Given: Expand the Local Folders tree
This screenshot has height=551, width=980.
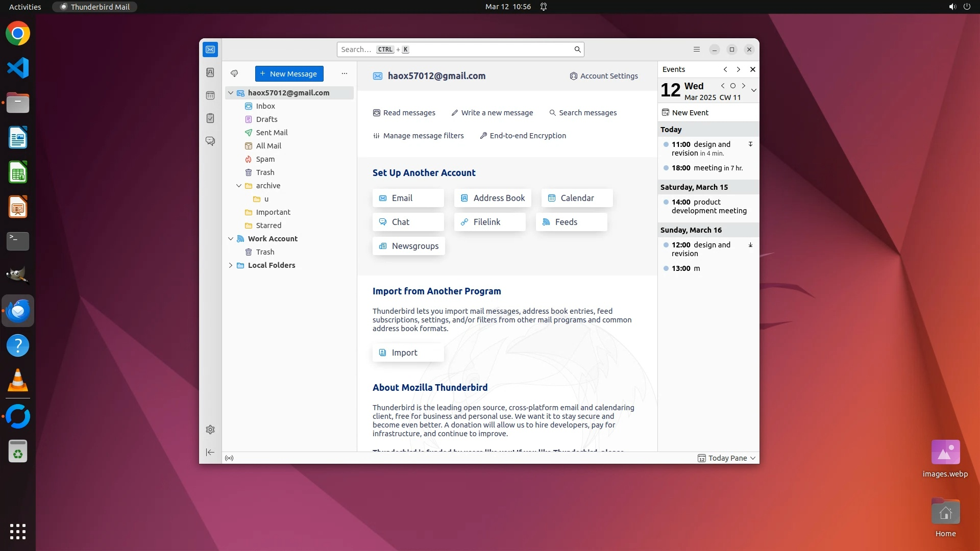Looking at the screenshot, I should [x=231, y=265].
